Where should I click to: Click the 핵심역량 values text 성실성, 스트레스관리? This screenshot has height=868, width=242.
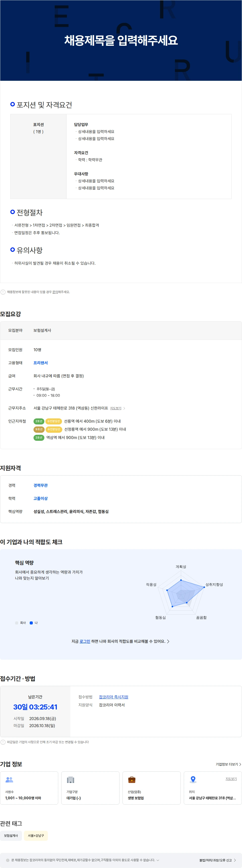click(71, 511)
